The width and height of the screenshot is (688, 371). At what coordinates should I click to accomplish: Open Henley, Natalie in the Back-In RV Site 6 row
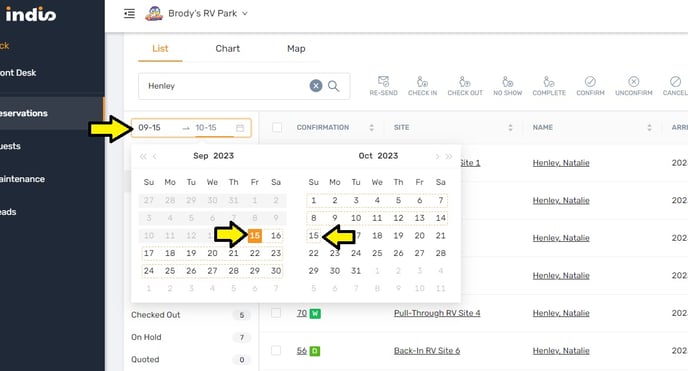point(561,351)
